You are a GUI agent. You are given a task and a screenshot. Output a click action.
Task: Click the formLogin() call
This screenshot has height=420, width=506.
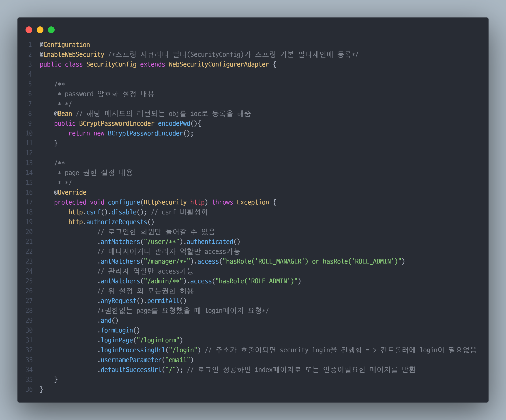coord(120,331)
